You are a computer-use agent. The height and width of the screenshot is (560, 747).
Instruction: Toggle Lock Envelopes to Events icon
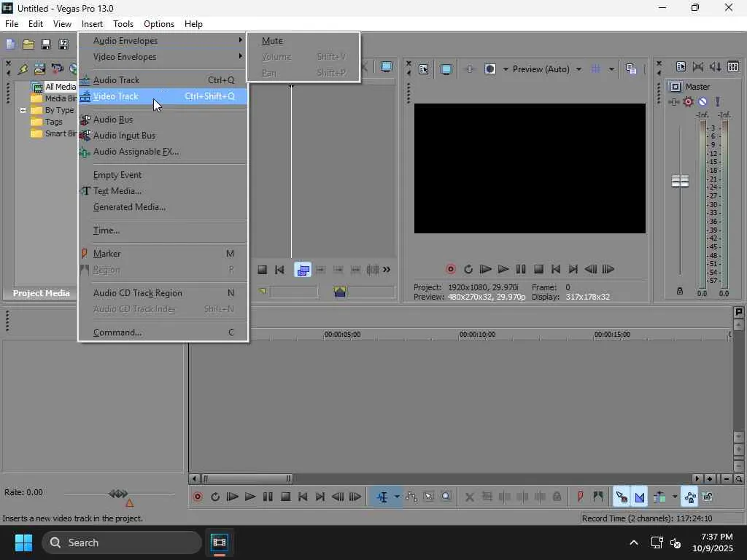[x=690, y=497]
